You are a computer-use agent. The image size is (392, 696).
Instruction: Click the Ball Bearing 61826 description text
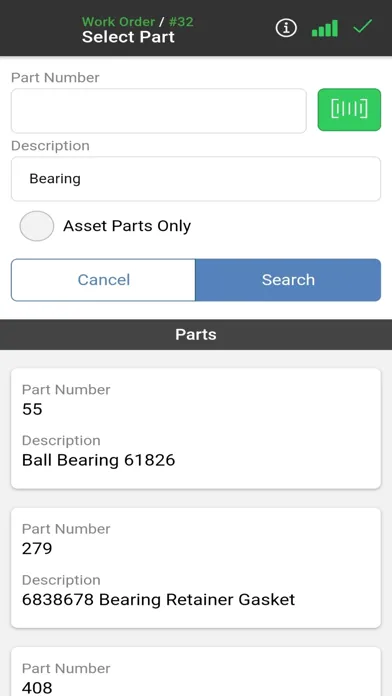point(99,460)
